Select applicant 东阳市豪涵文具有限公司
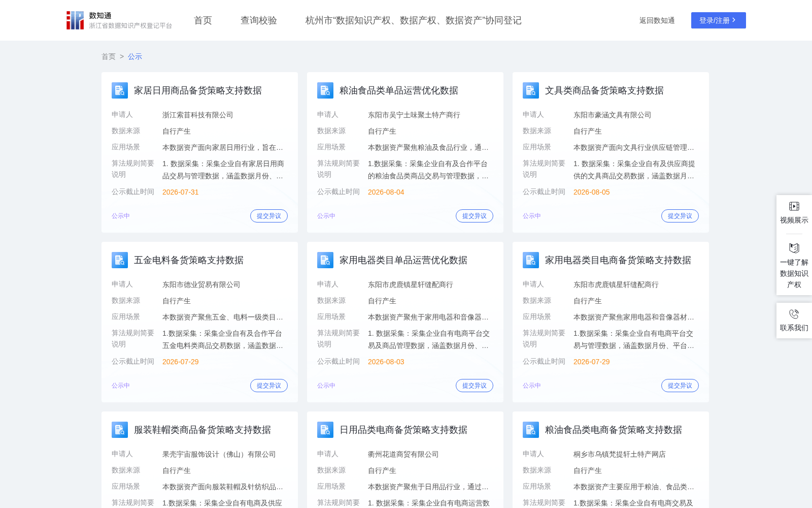The width and height of the screenshot is (812, 508). pos(613,115)
